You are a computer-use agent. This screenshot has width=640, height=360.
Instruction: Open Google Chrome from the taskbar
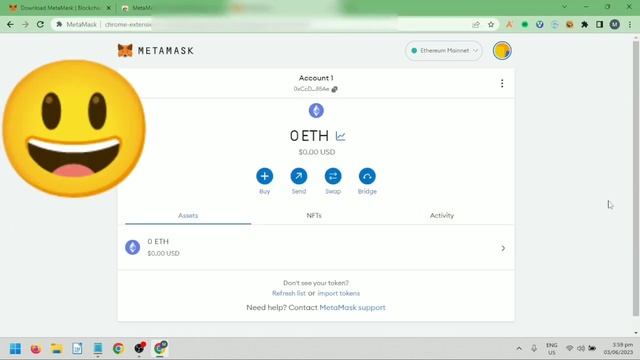(118, 349)
